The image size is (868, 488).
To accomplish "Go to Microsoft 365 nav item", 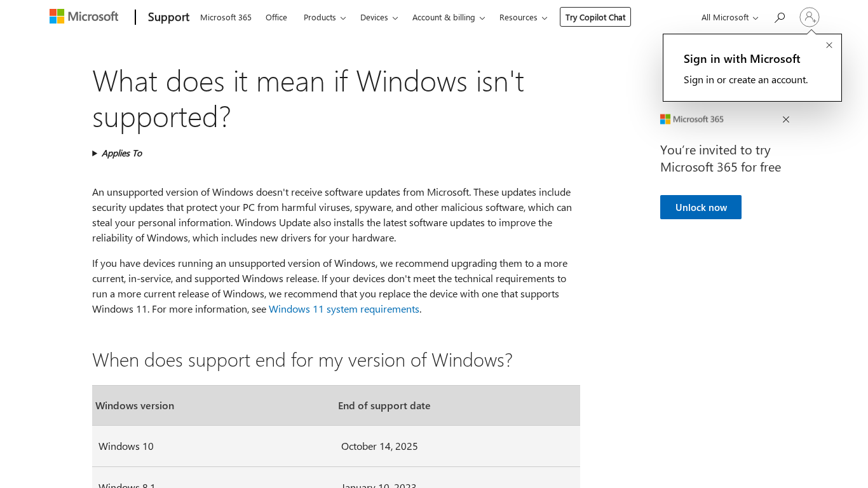I will [226, 18].
